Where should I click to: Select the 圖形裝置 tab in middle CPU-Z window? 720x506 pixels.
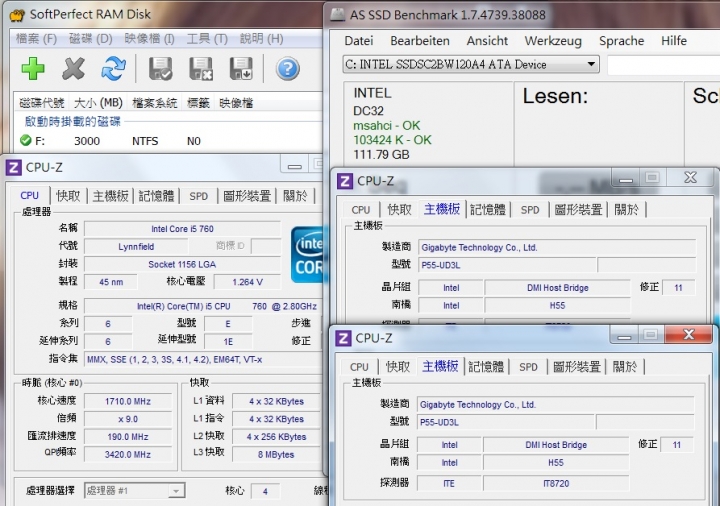579,210
